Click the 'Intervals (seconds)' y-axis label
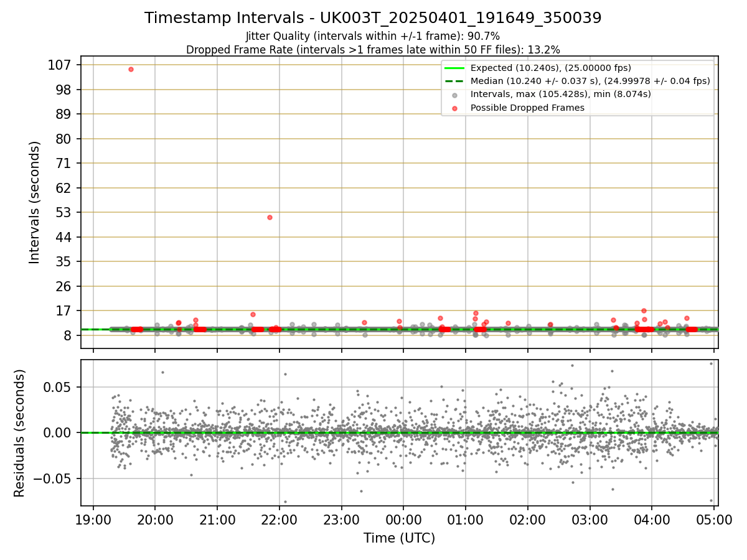Screen dimensions: 747x560 (x=35, y=202)
